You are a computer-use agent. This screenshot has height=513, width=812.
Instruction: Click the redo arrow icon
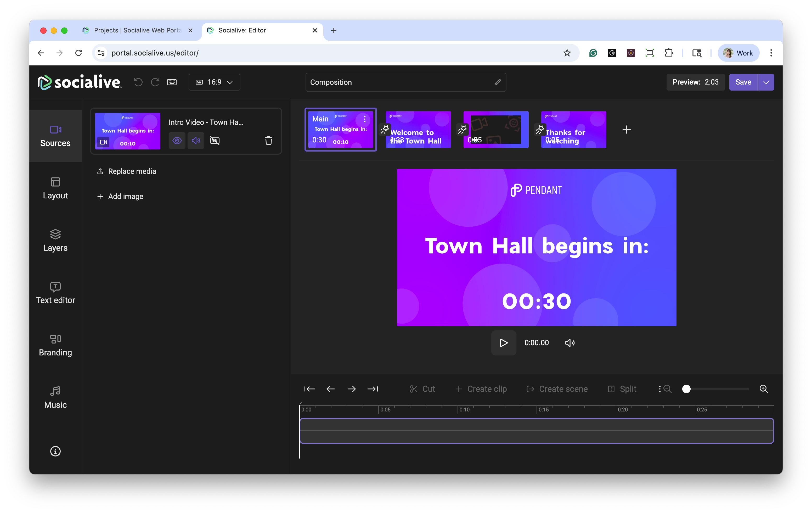(x=155, y=82)
